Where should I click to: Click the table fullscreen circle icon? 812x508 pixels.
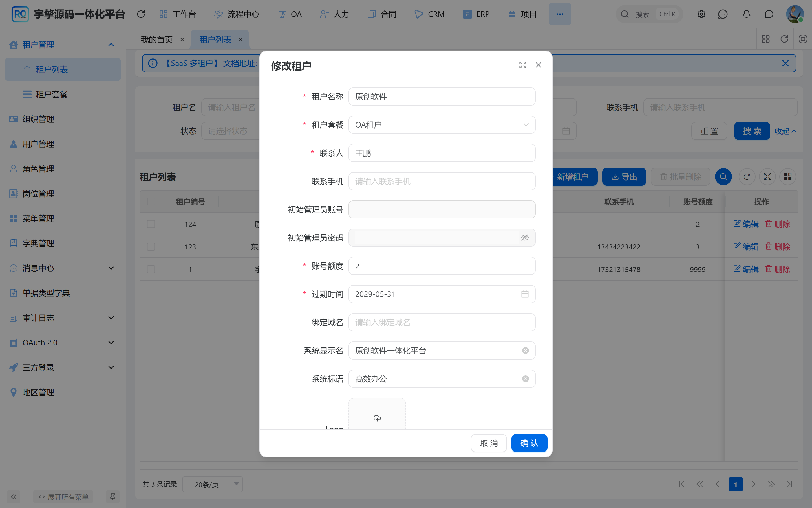click(x=767, y=177)
